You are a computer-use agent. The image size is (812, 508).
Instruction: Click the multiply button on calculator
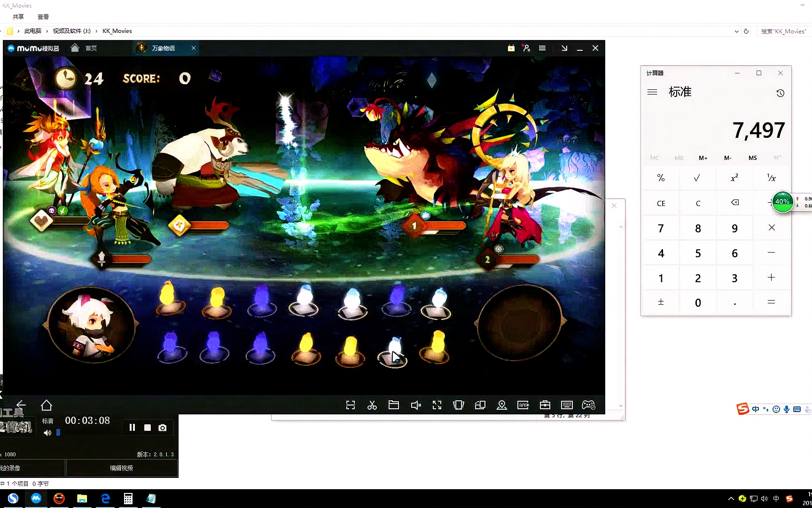pos(771,228)
